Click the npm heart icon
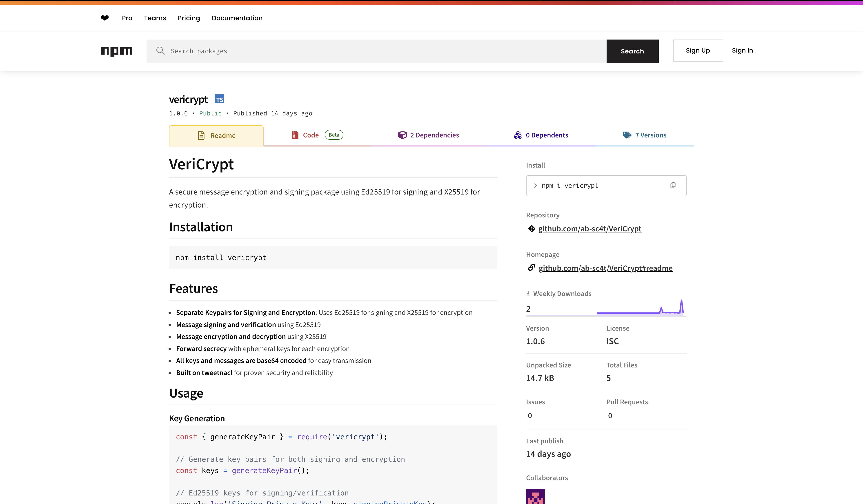The width and height of the screenshot is (863, 504). (105, 18)
